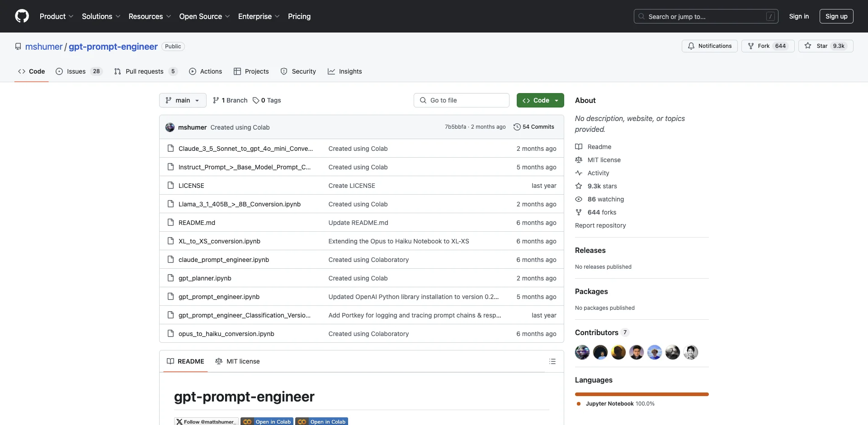Screen dimensions: 868x425
Task: Open the Enterprise dropdown
Action: tap(259, 16)
